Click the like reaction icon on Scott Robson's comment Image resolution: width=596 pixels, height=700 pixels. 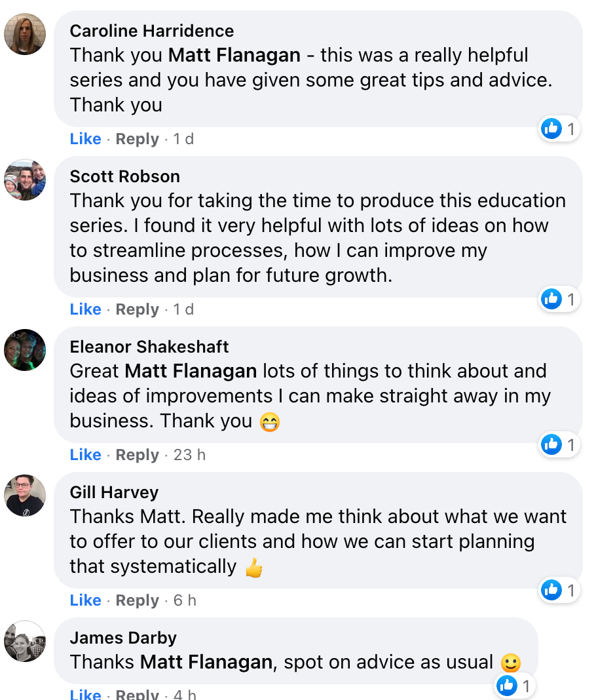click(551, 300)
